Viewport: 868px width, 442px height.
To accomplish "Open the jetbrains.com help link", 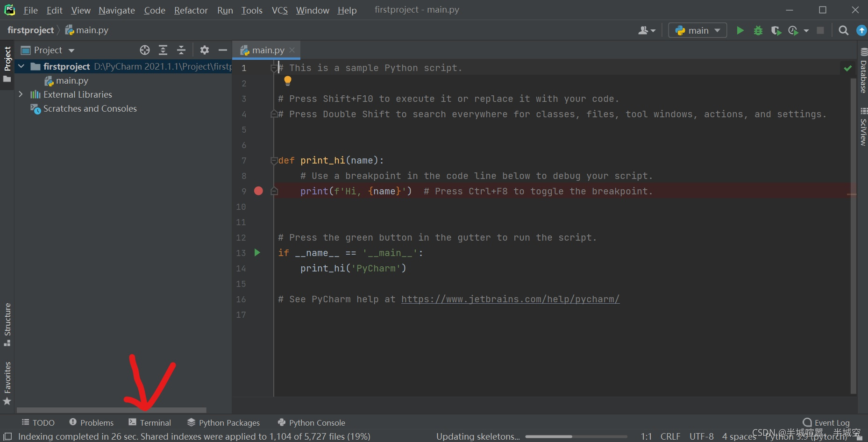I will (x=510, y=299).
